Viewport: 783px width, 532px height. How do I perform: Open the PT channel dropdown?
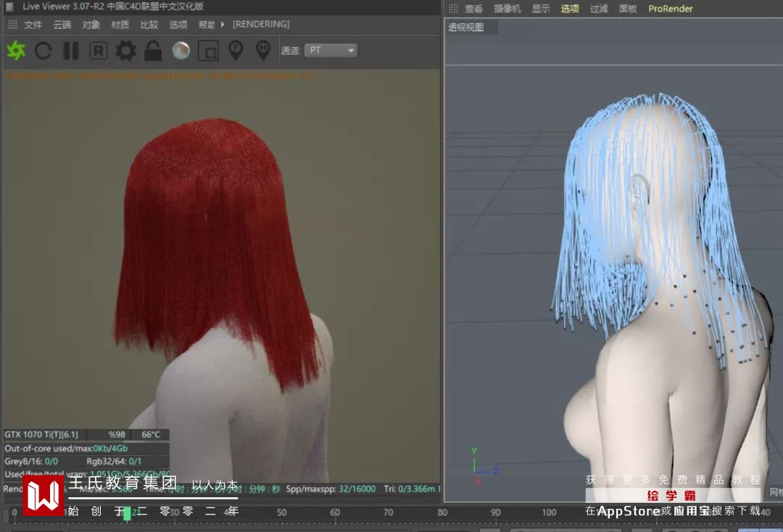[331, 50]
